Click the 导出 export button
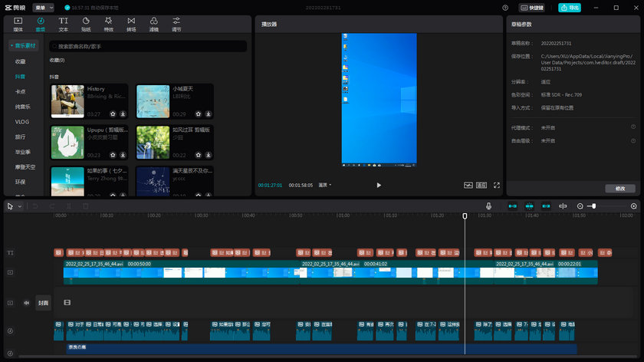The width and height of the screenshot is (644, 362). coord(569,7)
